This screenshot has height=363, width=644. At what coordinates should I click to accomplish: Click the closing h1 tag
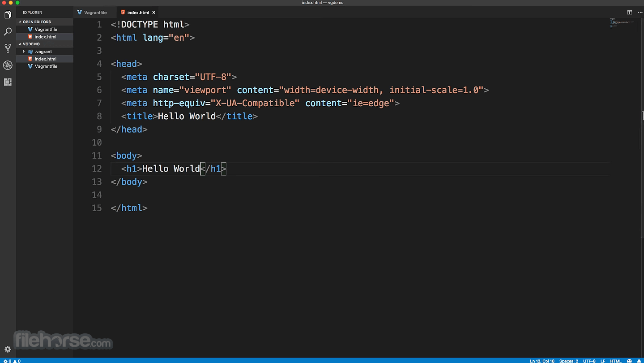[213, 169]
